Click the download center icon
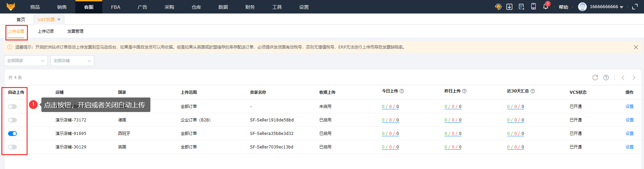Screen dimensions: 644x169 (509, 7)
